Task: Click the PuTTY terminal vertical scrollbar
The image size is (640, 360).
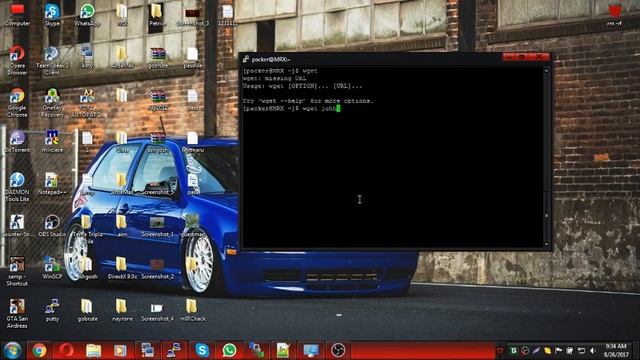Action: (x=547, y=157)
